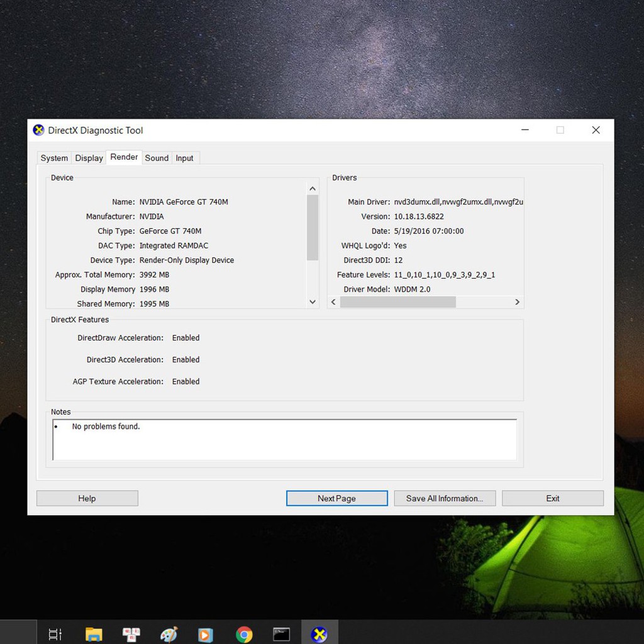Open the Input tab
Image resolution: width=644 pixels, height=644 pixels.
point(184,158)
